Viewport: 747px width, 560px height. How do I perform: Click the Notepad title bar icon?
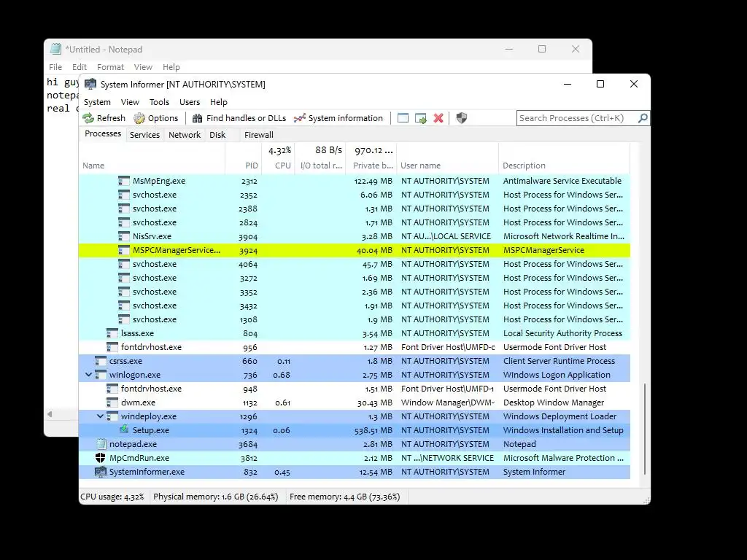(x=55, y=49)
